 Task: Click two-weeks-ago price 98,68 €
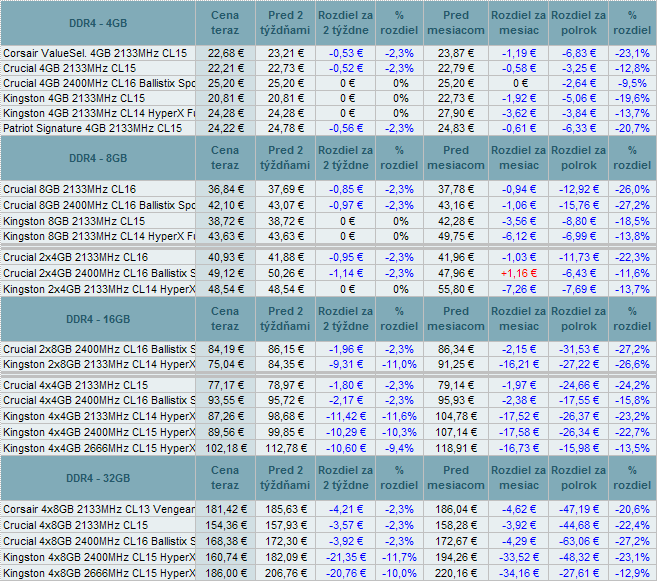[285, 416]
